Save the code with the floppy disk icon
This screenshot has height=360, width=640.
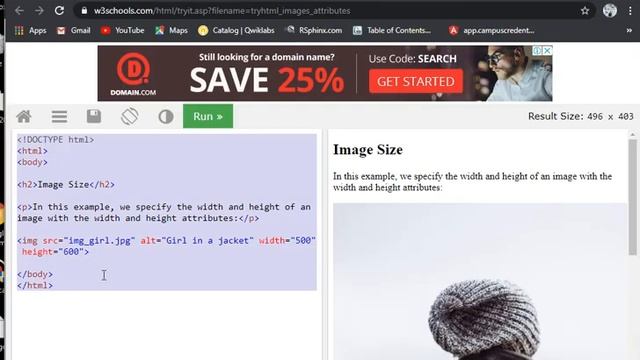[x=94, y=116]
